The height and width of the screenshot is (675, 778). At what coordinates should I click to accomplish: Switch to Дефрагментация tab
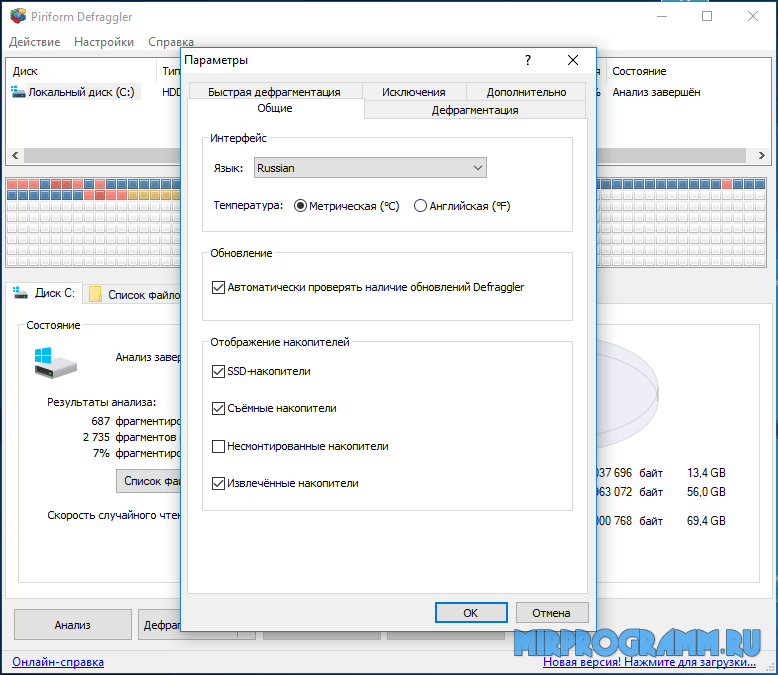point(475,110)
